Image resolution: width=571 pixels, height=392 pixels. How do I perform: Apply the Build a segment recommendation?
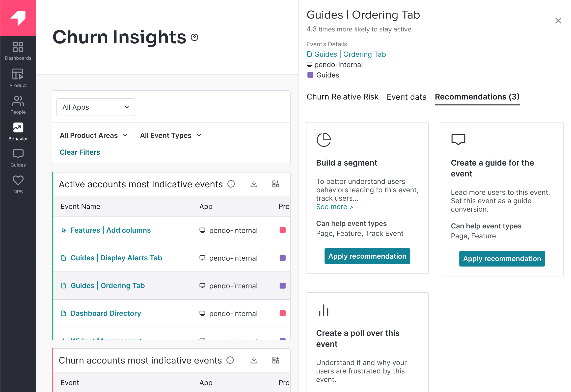(367, 256)
